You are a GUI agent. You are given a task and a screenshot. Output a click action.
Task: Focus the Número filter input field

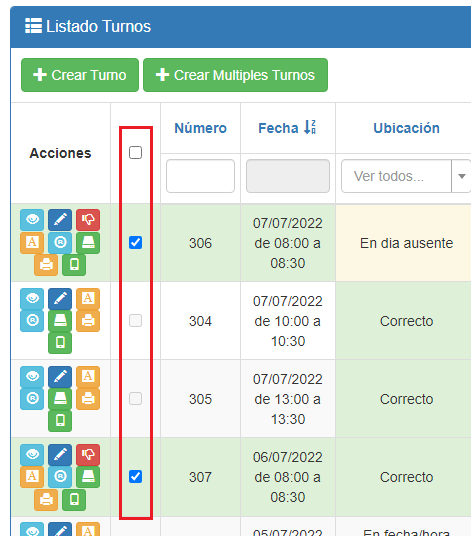click(x=201, y=176)
